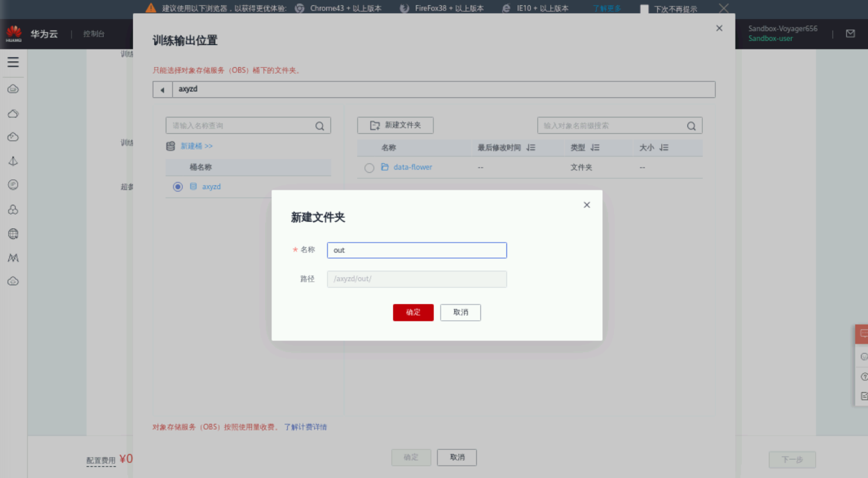Click the 名称 column header

coord(388,148)
